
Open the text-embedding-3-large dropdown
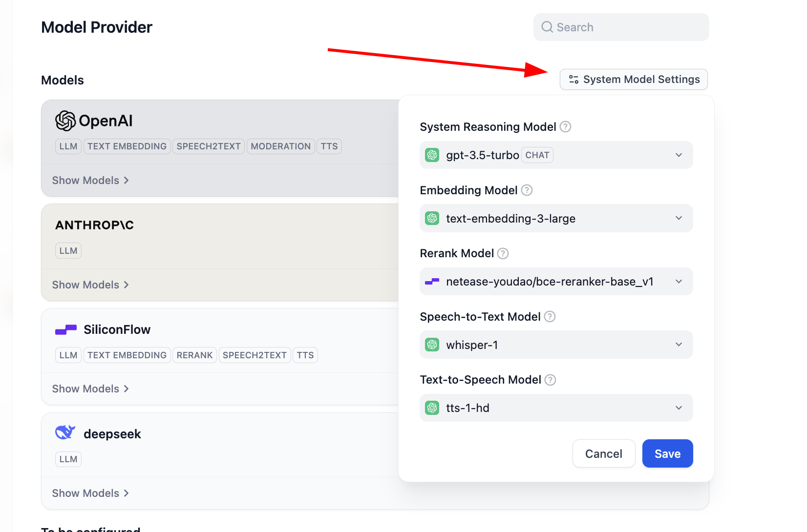[556, 218]
